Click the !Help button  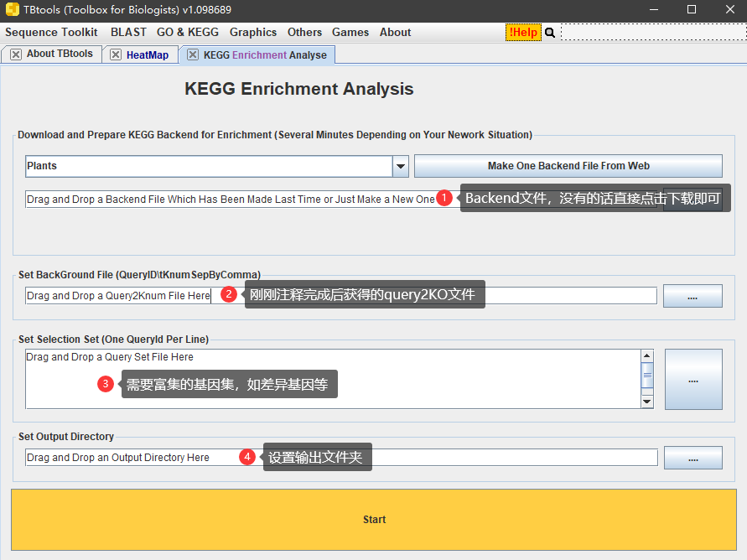coord(523,33)
